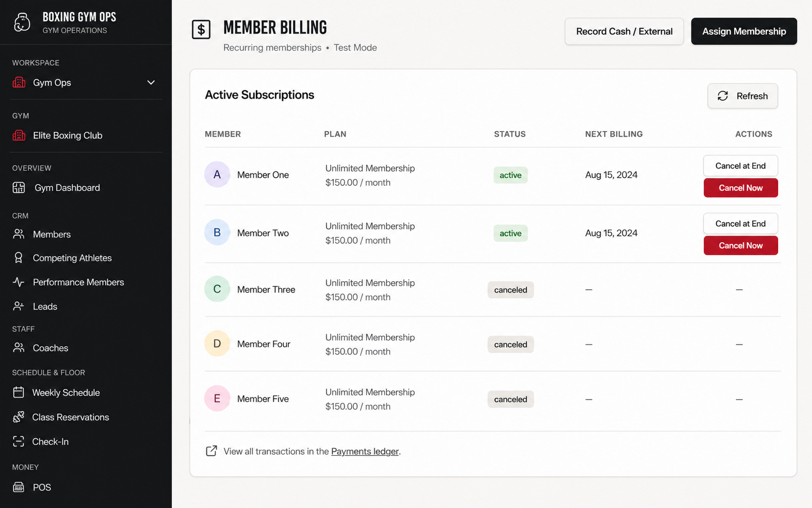Click the PLAN column header
This screenshot has width=812, height=508.
click(335, 134)
